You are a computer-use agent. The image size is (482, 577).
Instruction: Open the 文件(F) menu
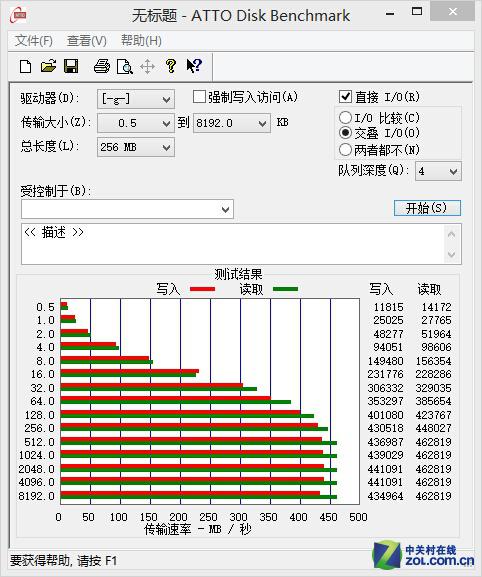click(x=34, y=41)
